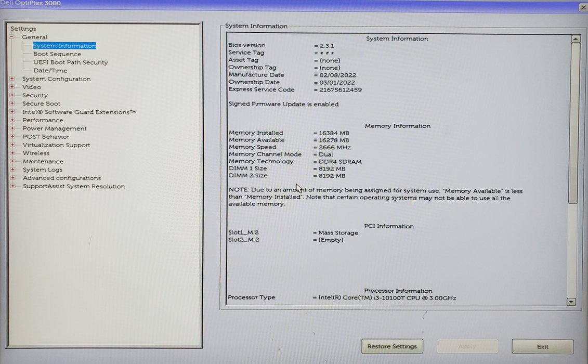Viewport: 588px width, 364px height.
Task: Expand the Security node
Action: (x=12, y=95)
